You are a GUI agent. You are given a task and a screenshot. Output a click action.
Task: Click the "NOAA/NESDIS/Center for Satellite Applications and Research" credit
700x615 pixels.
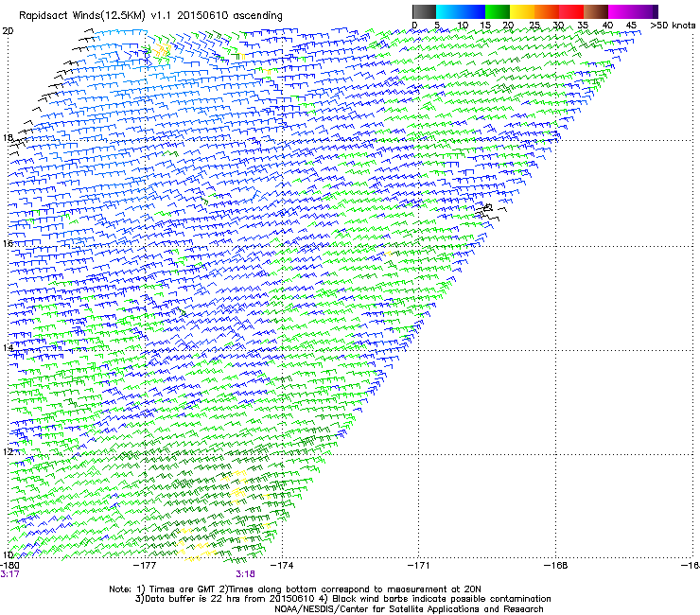tap(409, 609)
